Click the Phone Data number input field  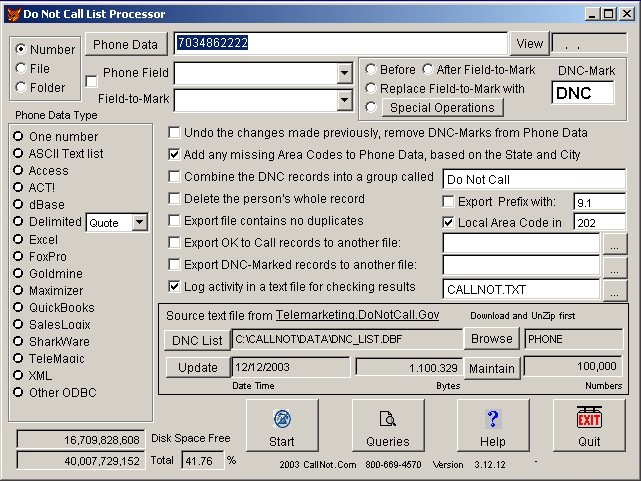pyautogui.click(x=340, y=44)
